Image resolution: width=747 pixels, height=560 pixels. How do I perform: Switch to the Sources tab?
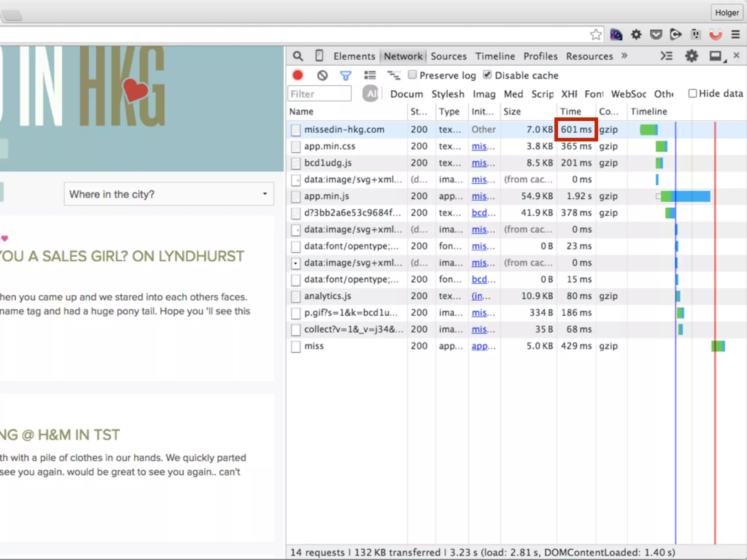click(x=448, y=56)
